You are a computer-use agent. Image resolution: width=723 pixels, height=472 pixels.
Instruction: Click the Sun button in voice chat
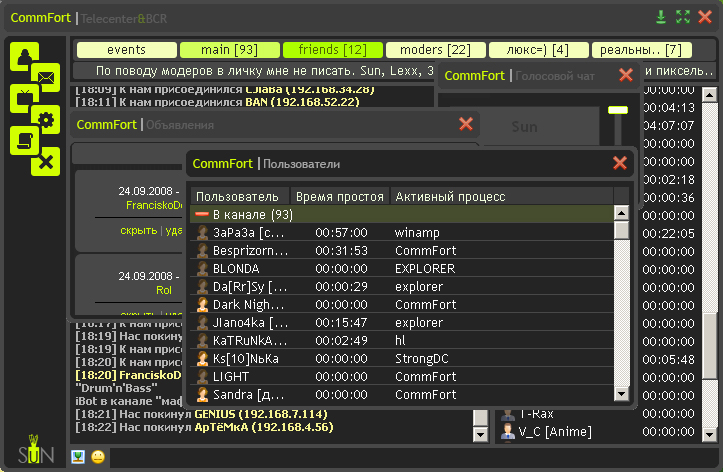point(524,127)
